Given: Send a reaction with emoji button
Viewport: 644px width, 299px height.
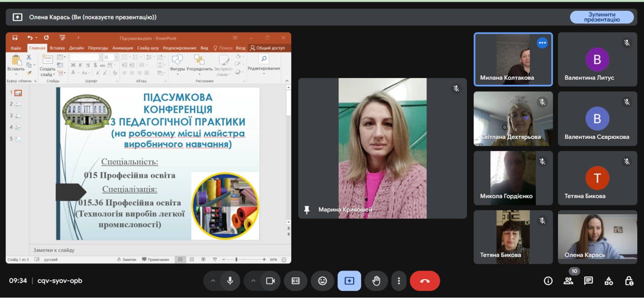Looking at the screenshot, I should (x=322, y=281).
